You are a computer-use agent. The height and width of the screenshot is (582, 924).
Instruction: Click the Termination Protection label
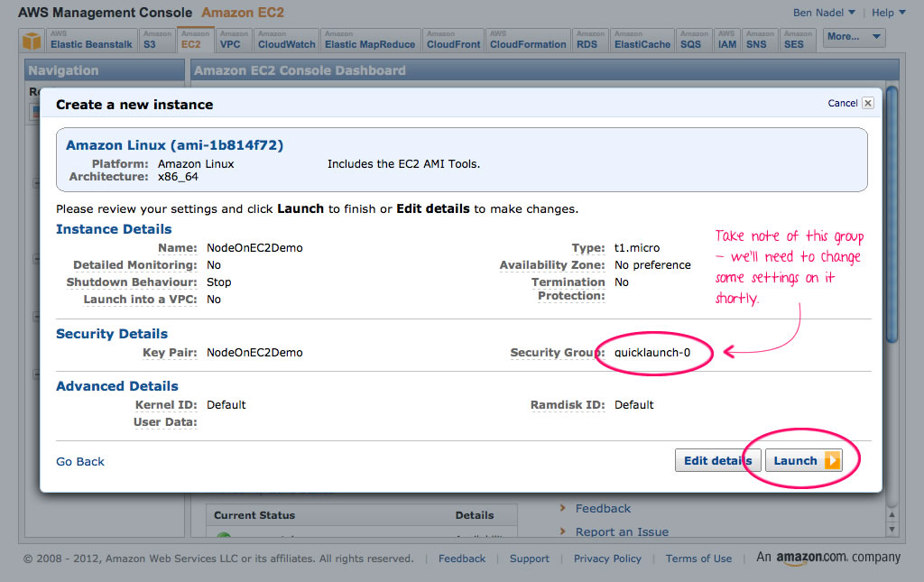click(568, 289)
